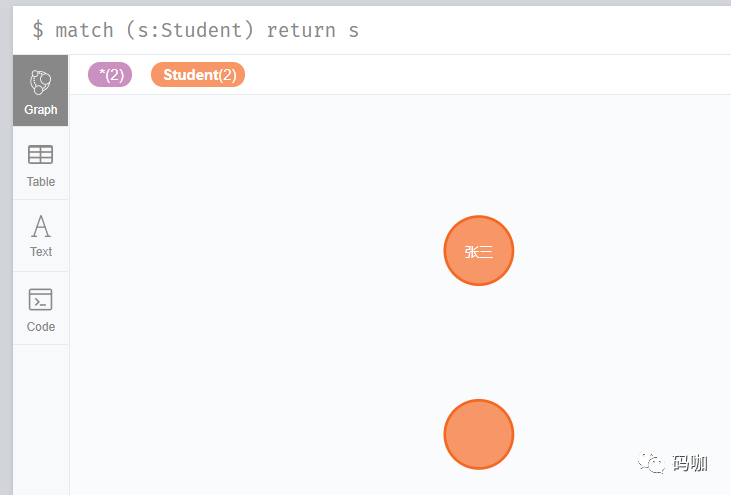This screenshot has height=495, width=731.
Task: Select the unlabeled orange student node
Action: [x=479, y=434]
